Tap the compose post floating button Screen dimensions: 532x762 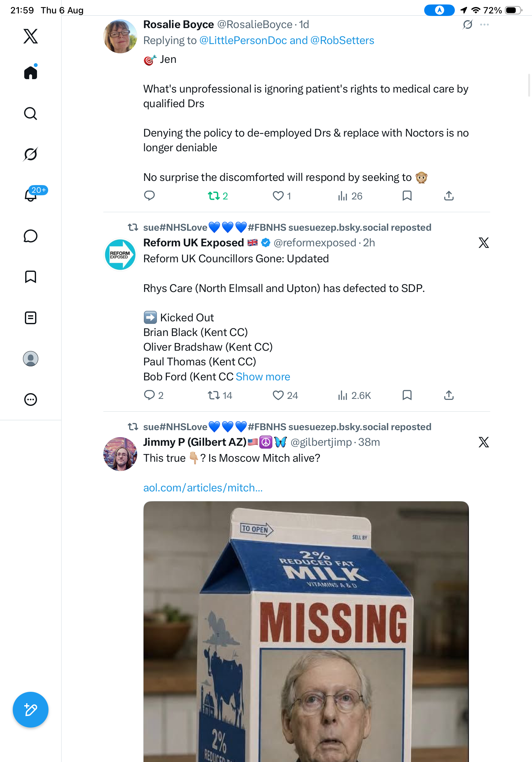coord(31,710)
